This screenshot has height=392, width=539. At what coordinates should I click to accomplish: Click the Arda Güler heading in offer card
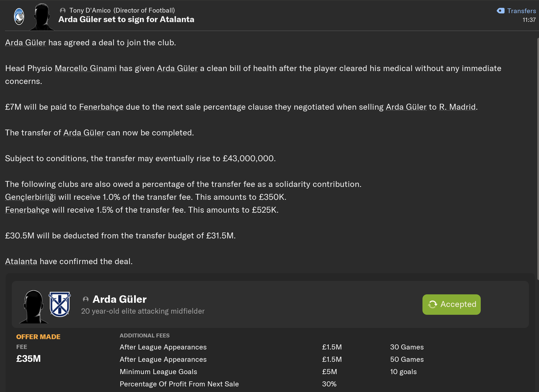[119, 299]
